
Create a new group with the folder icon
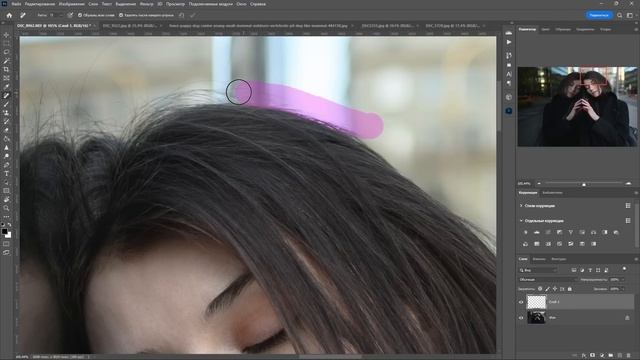[611, 356]
